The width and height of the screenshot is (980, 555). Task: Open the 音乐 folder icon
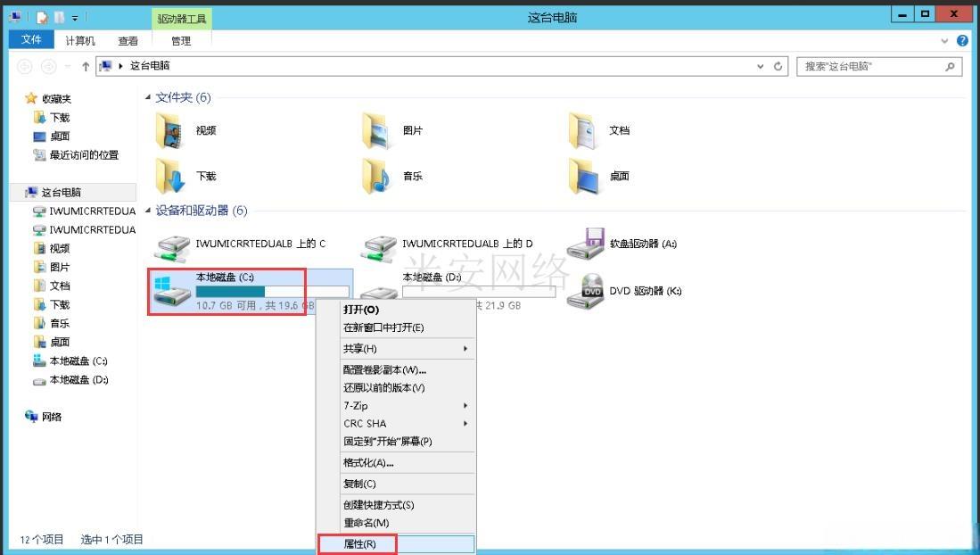tap(375, 177)
